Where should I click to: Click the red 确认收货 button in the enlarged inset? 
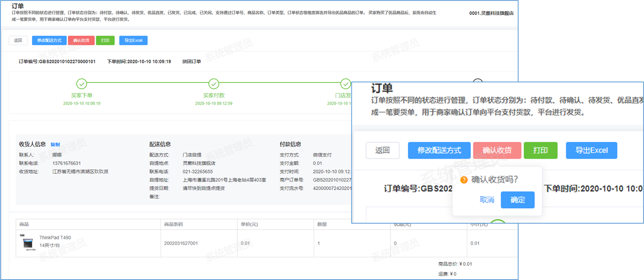tap(497, 150)
